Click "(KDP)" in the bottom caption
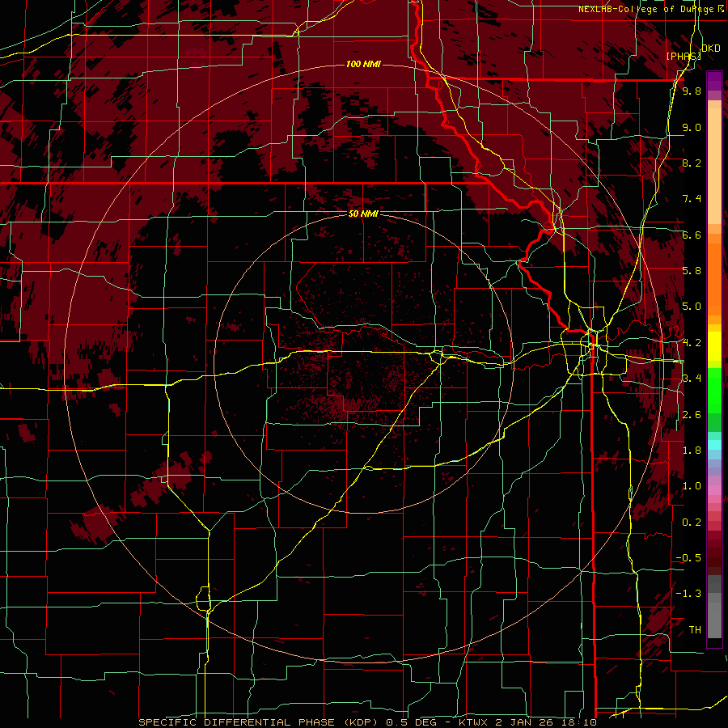The image size is (728, 728). 362,722
